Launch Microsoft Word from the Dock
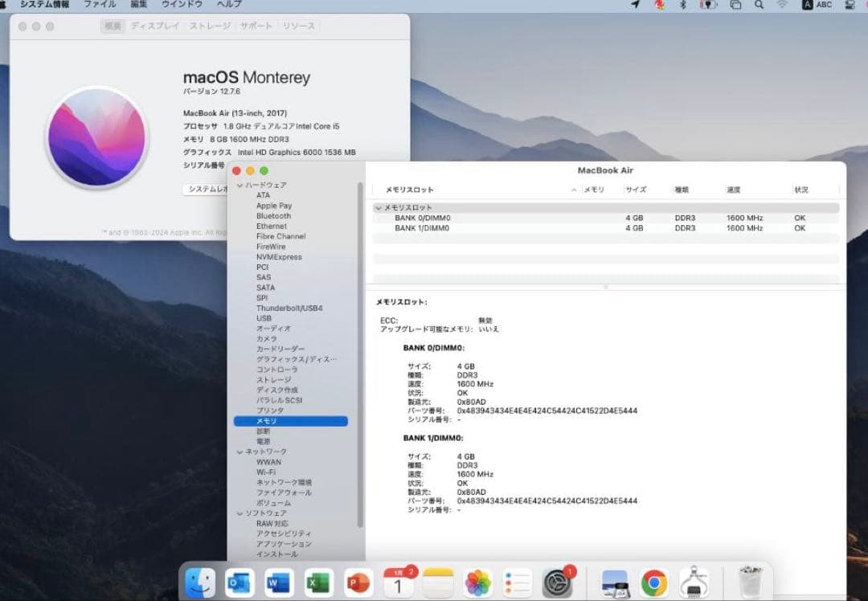 point(279,583)
